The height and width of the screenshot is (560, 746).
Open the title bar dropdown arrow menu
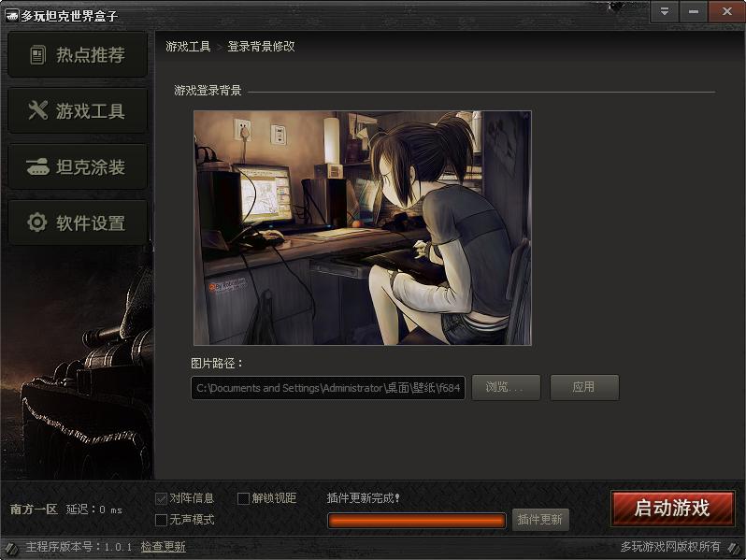[664, 11]
